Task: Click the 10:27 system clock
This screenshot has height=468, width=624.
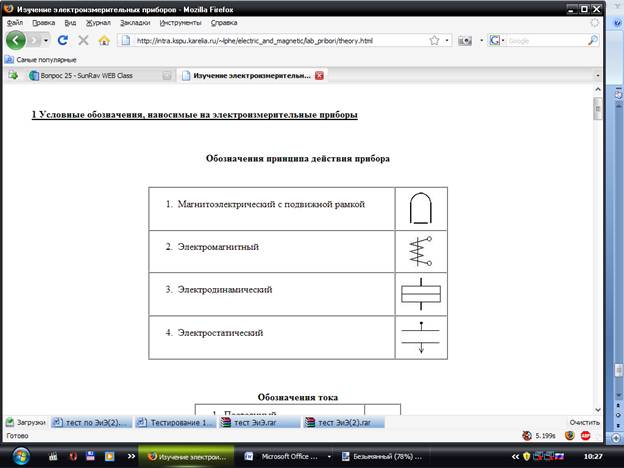Action: point(593,456)
